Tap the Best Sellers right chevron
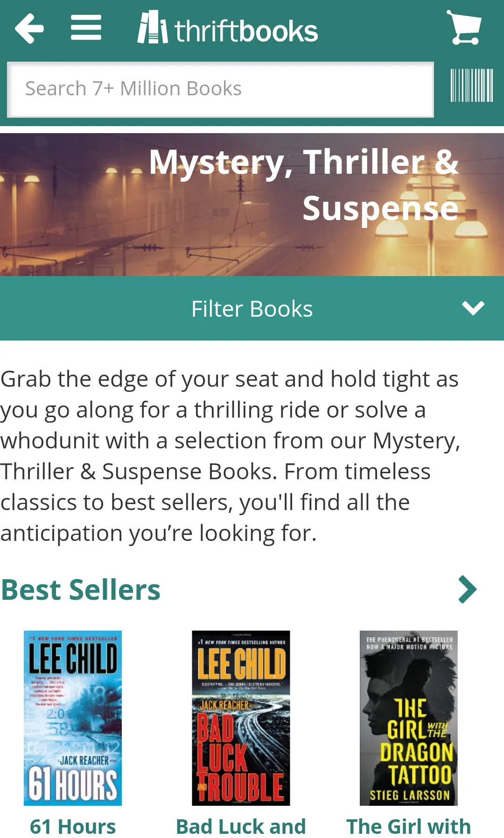Screen dimensions: 504x838 (x=468, y=589)
